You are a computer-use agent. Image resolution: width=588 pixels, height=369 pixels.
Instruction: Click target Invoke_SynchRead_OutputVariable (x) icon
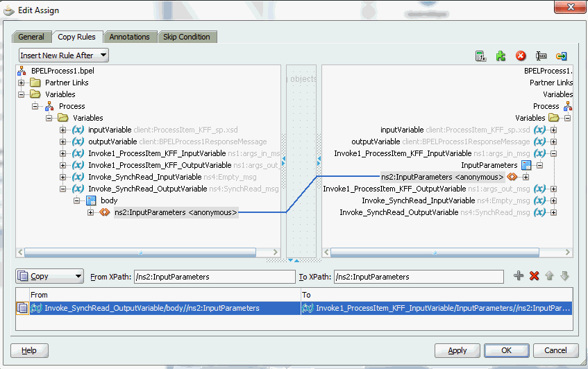tap(540, 212)
